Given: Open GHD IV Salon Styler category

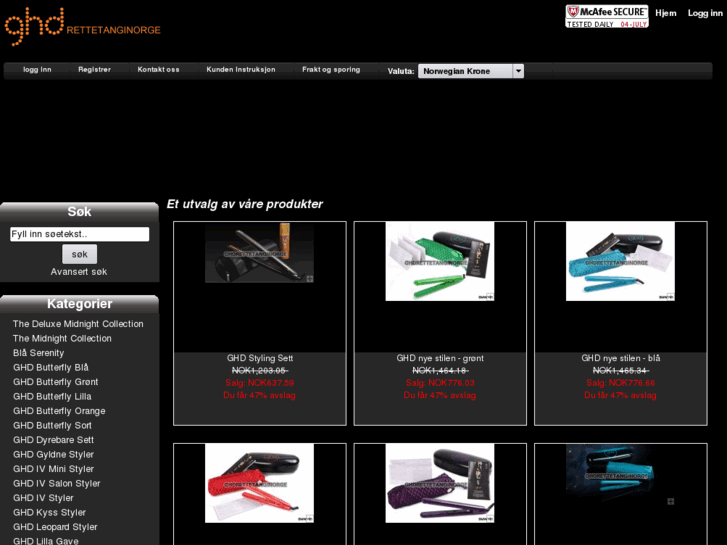Looking at the screenshot, I should pyautogui.click(x=57, y=483).
